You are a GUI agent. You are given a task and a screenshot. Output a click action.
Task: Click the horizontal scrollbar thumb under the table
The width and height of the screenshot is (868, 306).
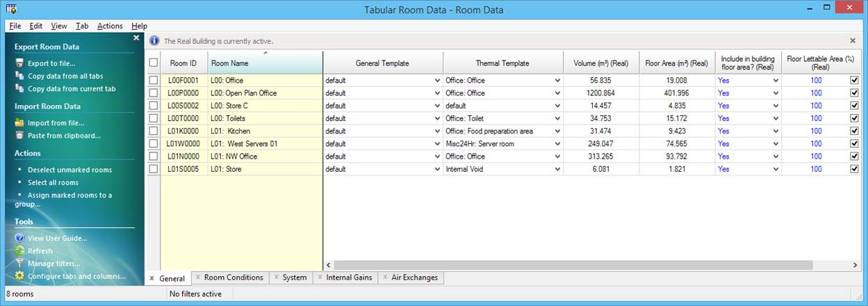click(x=573, y=265)
